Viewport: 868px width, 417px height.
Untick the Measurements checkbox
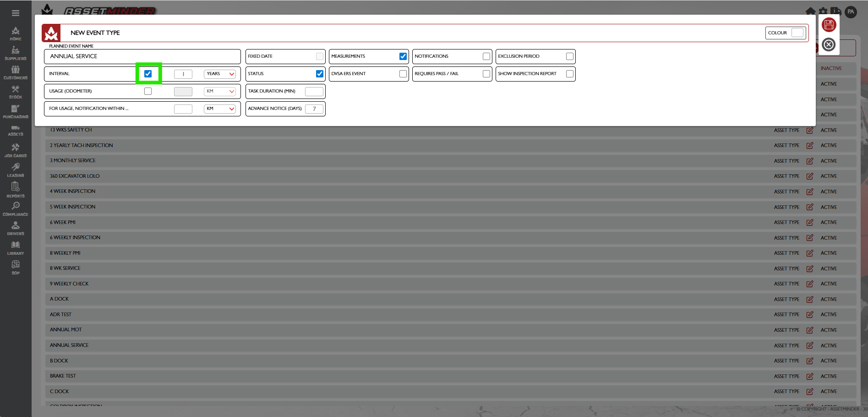[x=403, y=56]
